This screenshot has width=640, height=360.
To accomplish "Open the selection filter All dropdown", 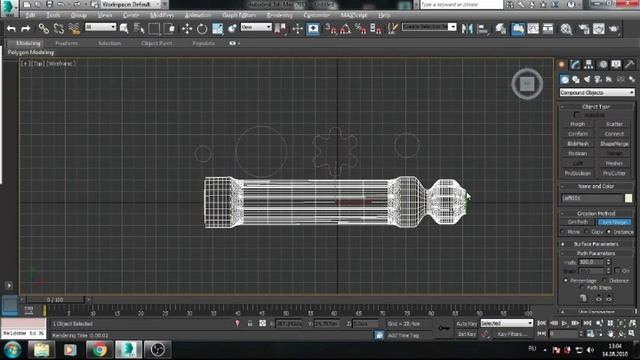I will coord(100,27).
